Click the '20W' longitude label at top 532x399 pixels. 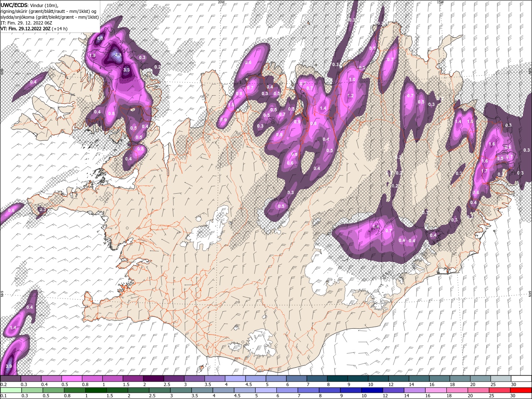pyautogui.click(x=221, y=2)
